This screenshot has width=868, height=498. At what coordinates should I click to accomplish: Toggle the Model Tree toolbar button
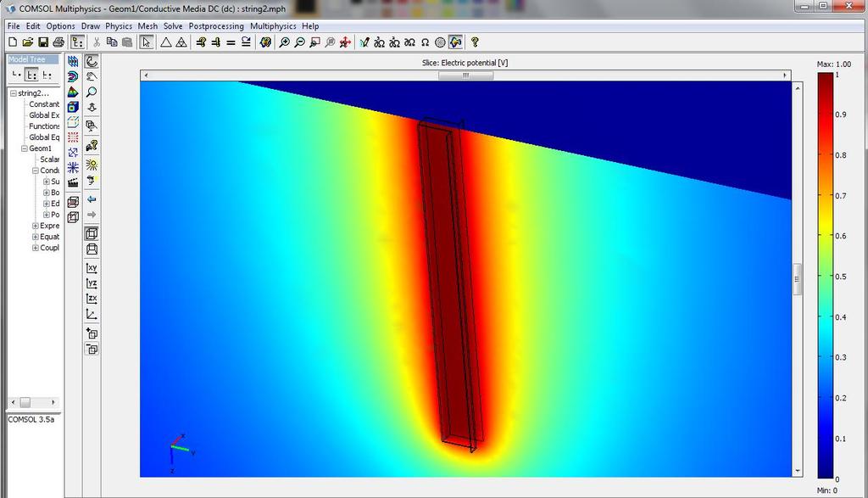coord(77,42)
